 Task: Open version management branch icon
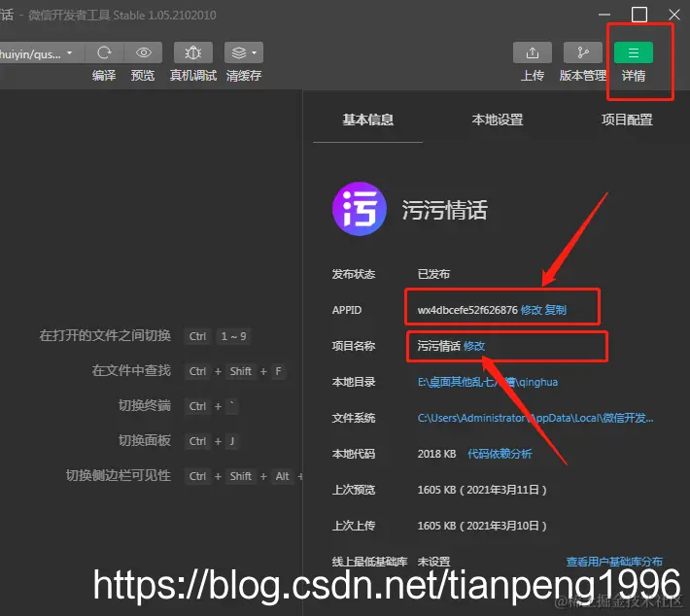coord(583,52)
